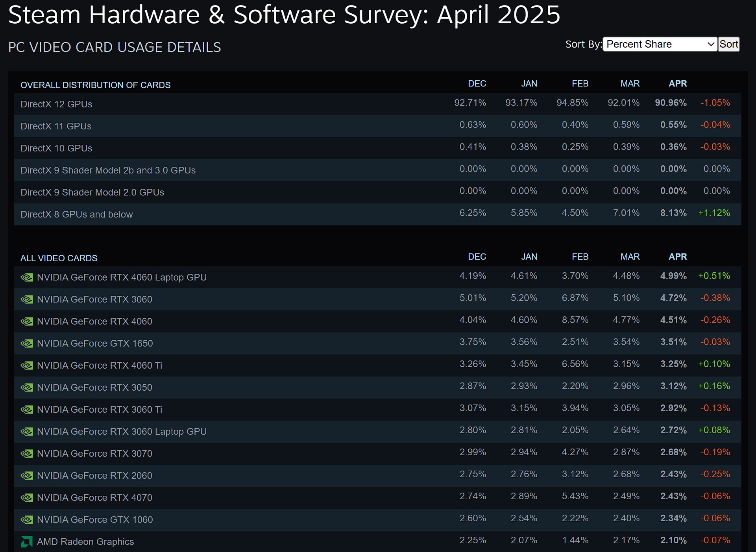
Task: Click AMD logo beside Radeon Graphics
Action: point(27,542)
